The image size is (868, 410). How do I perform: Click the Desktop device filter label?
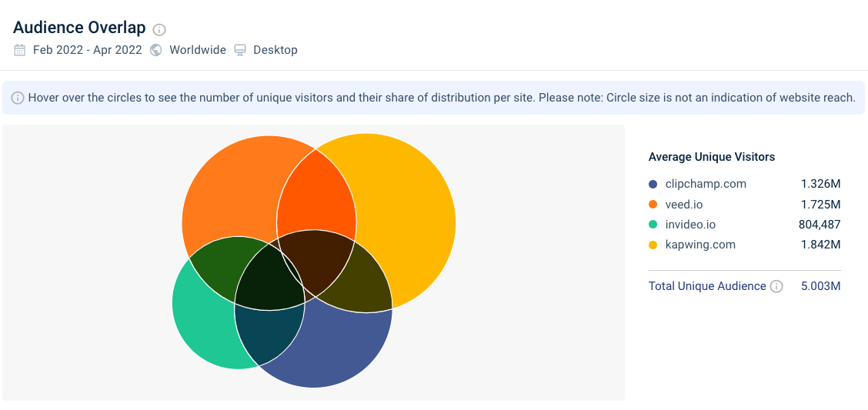(275, 50)
